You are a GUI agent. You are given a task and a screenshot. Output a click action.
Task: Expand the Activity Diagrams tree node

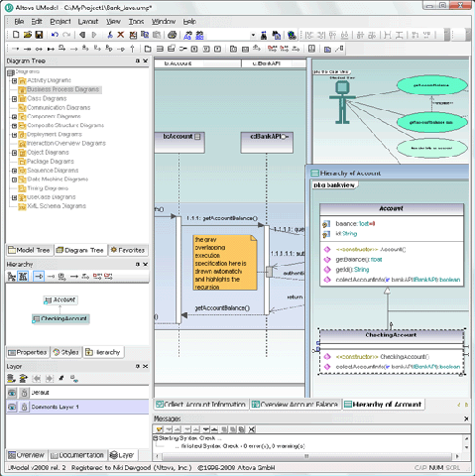[14, 80]
